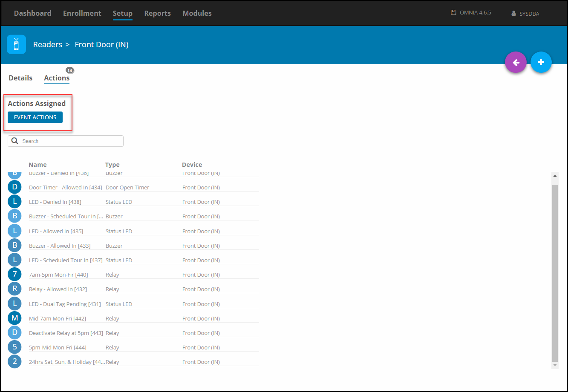Click the 14 count badge on Actions
The width and height of the screenshot is (568, 392).
(x=70, y=70)
